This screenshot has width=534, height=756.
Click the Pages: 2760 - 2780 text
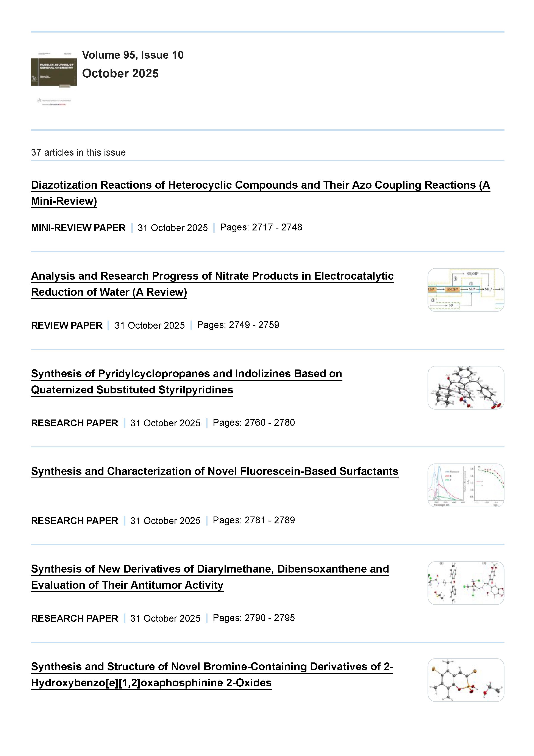coord(253,423)
